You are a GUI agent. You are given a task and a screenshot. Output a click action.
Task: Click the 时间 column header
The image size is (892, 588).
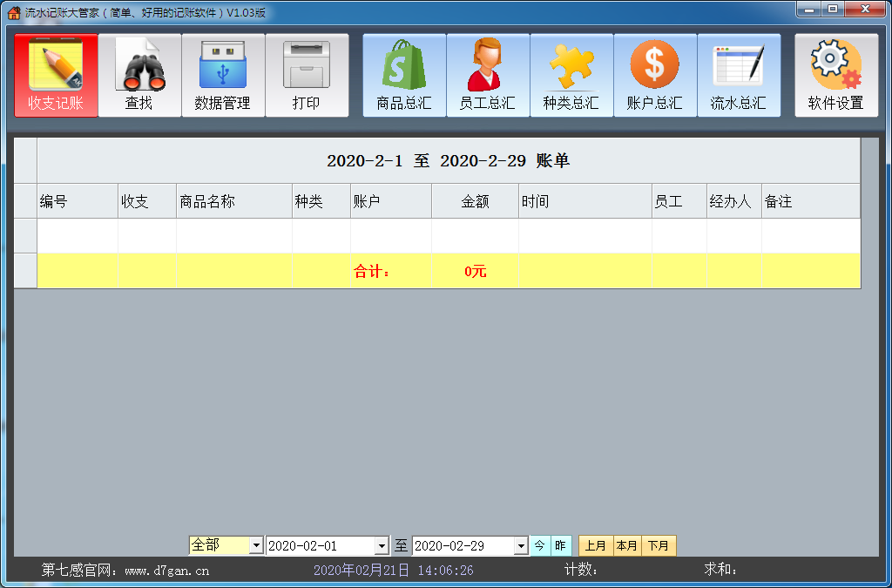pyautogui.click(x=585, y=201)
